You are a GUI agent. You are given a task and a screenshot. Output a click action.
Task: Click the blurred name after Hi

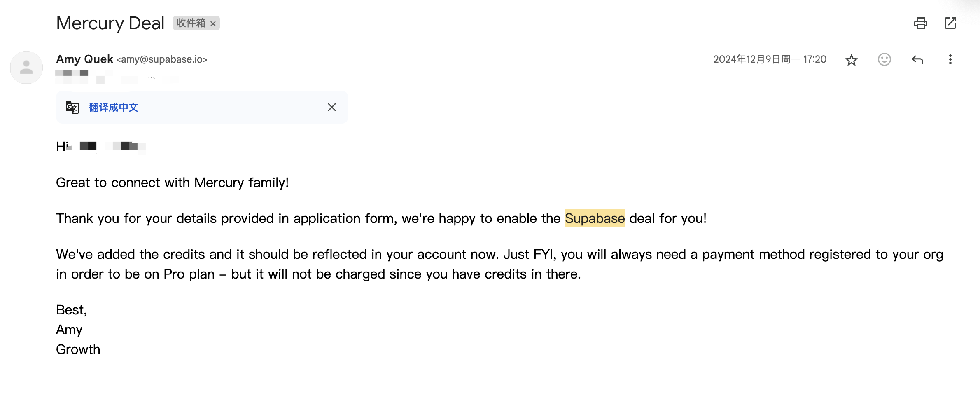pos(109,146)
